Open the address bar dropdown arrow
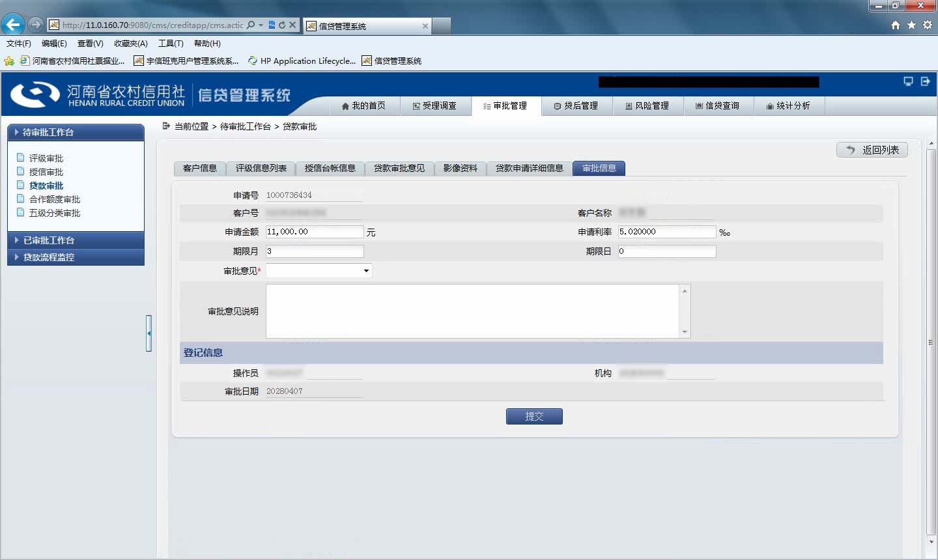 261,25
